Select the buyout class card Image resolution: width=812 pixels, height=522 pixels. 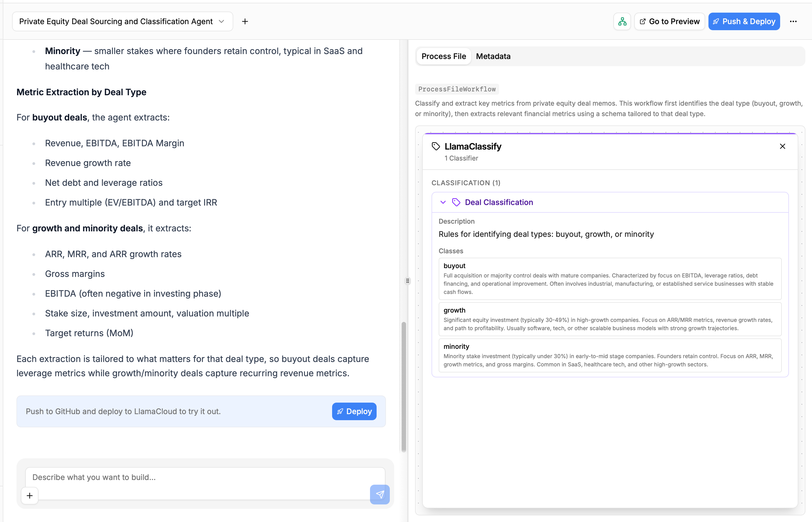pyautogui.click(x=610, y=279)
